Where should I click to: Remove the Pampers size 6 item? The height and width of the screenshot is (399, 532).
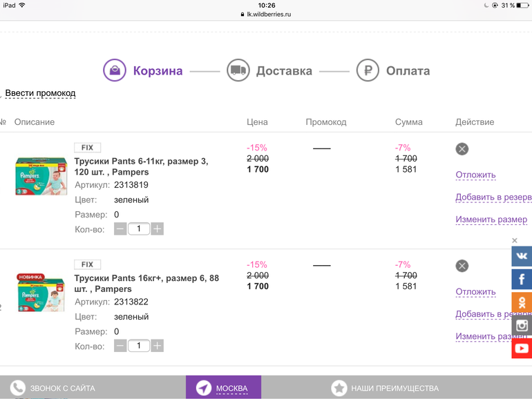point(462,266)
